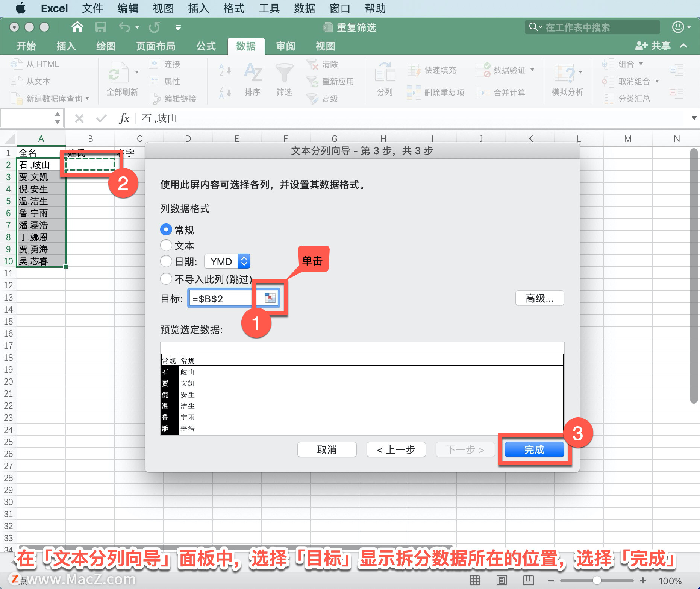Open the 审阅 (Review) ribbon tab
Image resolution: width=700 pixels, height=589 pixels.
pyautogui.click(x=286, y=46)
